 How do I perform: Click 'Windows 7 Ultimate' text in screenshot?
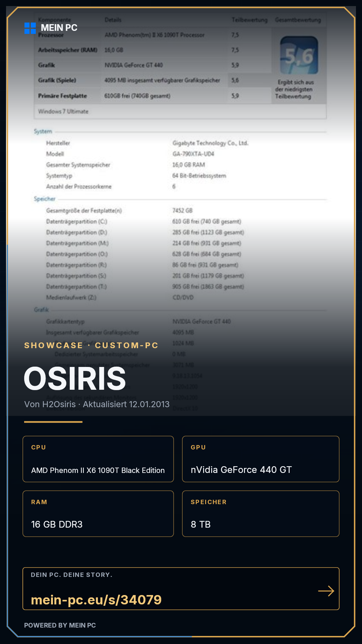click(63, 111)
